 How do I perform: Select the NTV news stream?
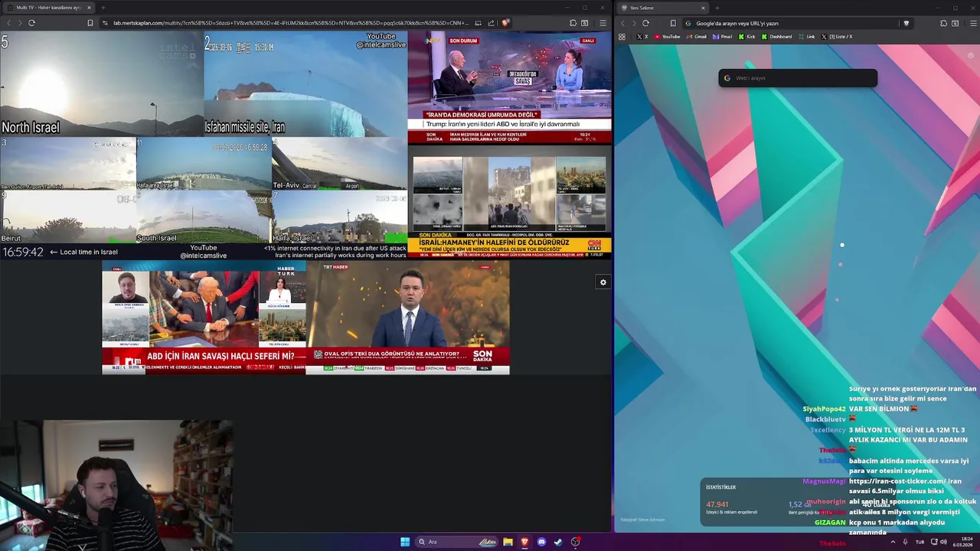[x=509, y=88]
